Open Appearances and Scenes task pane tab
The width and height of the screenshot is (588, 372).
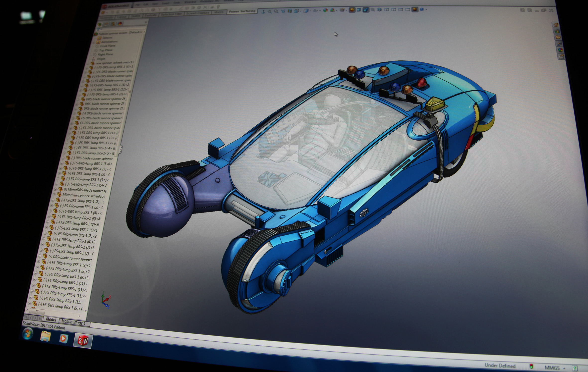(560, 50)
